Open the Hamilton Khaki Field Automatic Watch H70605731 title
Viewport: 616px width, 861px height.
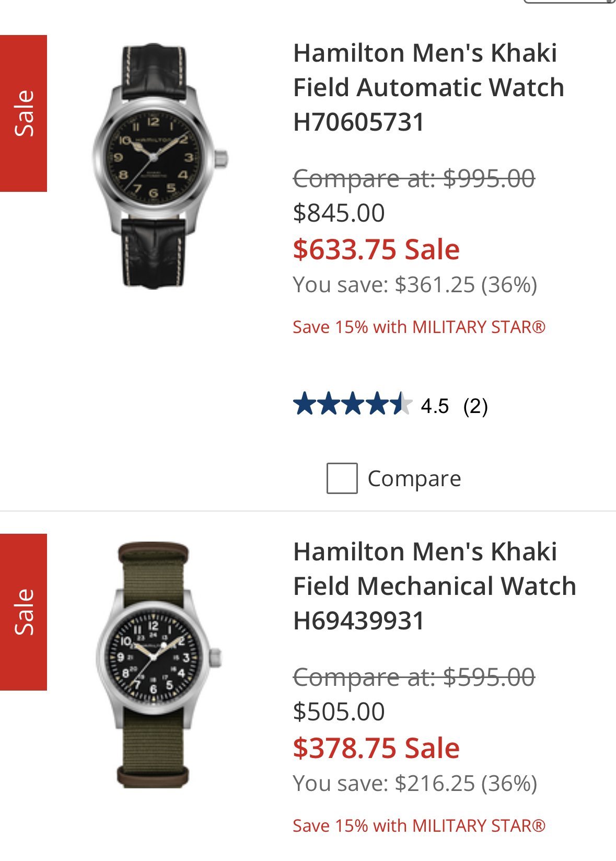tap(428, 87)
